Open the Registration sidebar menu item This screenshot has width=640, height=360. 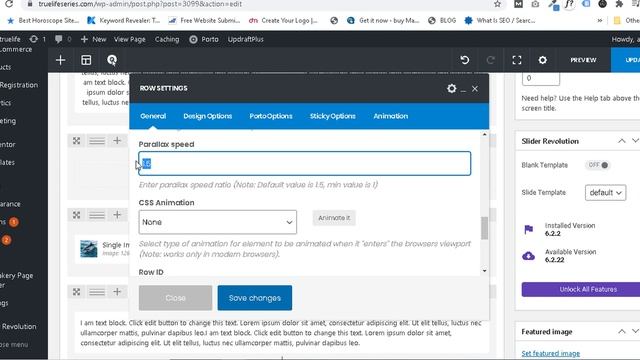pos(19,85)
